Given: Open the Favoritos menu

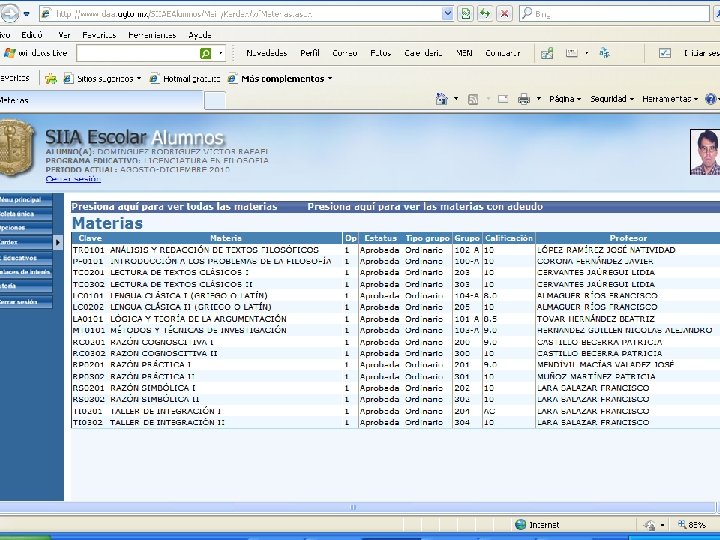Looking at the screenshot, I should click(99, 35).
